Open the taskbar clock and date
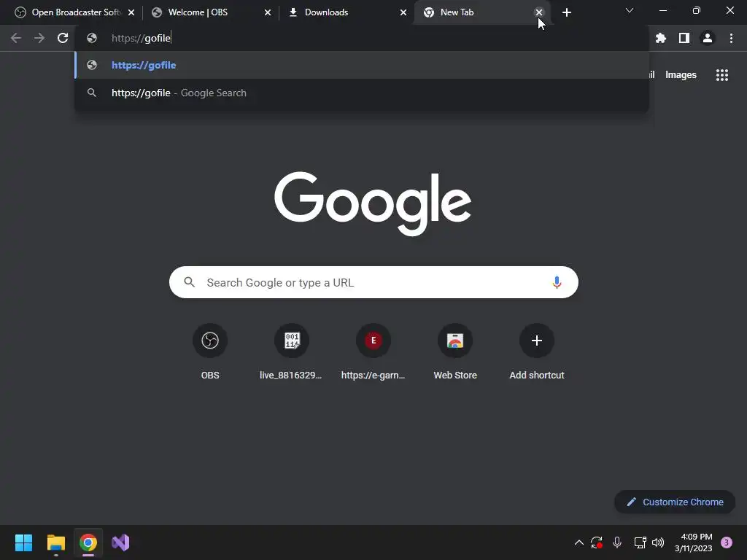Image resolution: width=747 pixels, height=560 pixels. [693, 542]
